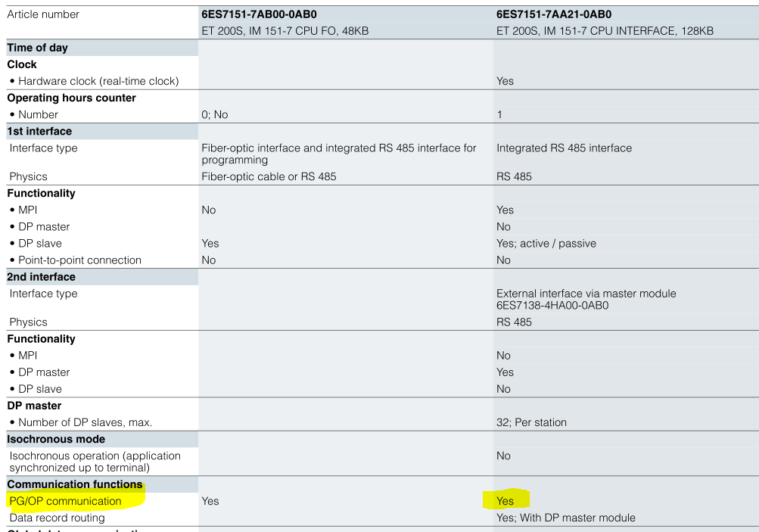Click Point-to-point connection row label
The image size is (759, 532).
tap(80, 260)
